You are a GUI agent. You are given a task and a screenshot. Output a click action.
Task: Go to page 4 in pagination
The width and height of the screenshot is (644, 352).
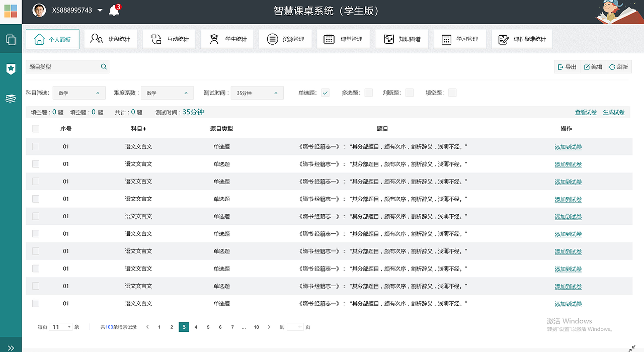coord(196,327)
